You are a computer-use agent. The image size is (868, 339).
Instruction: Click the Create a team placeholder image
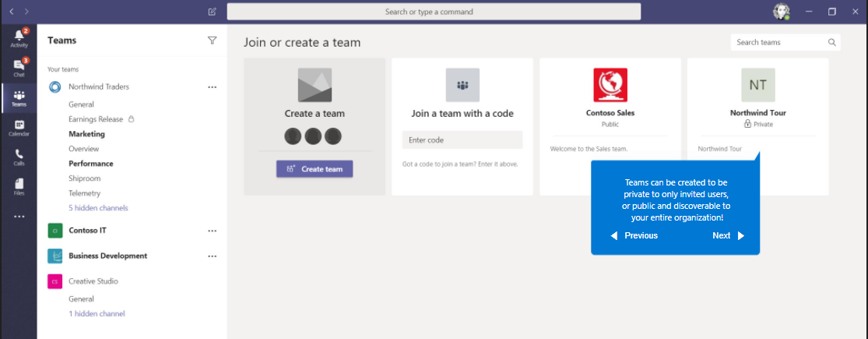[315, 85]
